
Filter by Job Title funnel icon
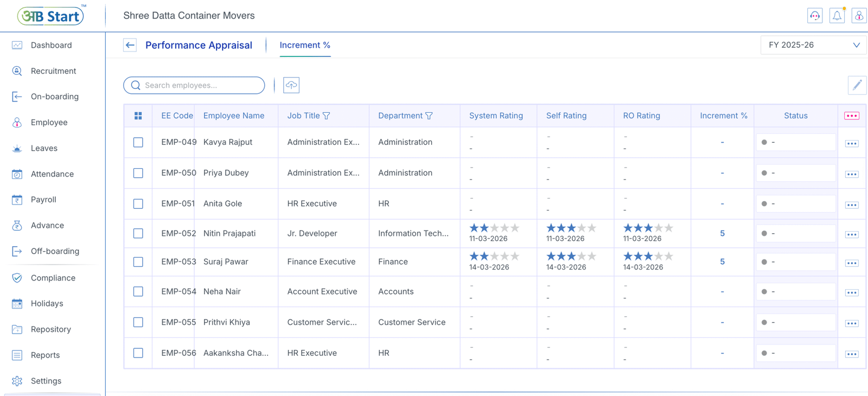pyautogui.click(x=326, y=116)
